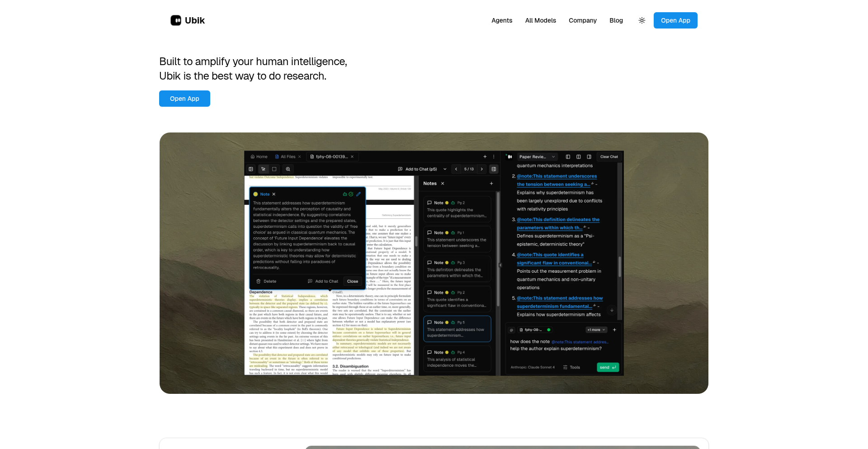Jump to chat bottom with the down-arrow button
This screenshot has width=868, height=449.
point(612,310)
